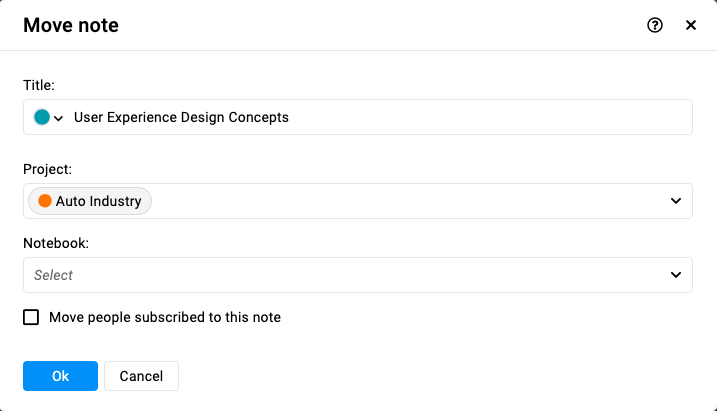This screenshot has width=717, height=411.
Task: Click User Experience Design Concepts text
Action: tap(181, 117)
